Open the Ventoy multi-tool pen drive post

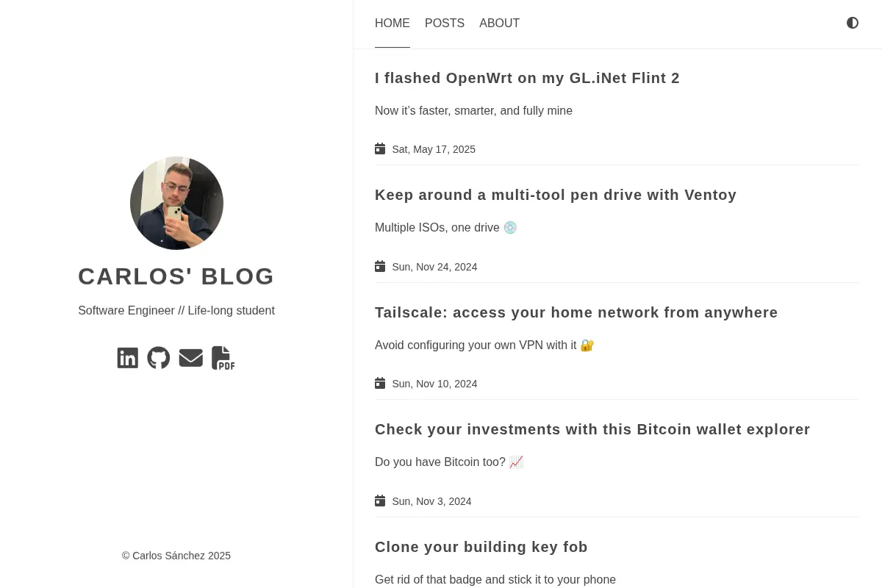[556, 195]
